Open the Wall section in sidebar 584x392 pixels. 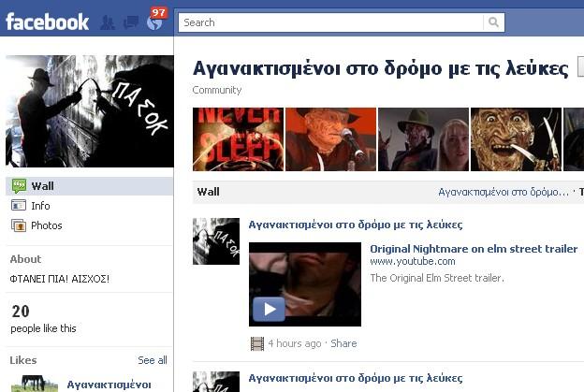(x=90, y=186)
